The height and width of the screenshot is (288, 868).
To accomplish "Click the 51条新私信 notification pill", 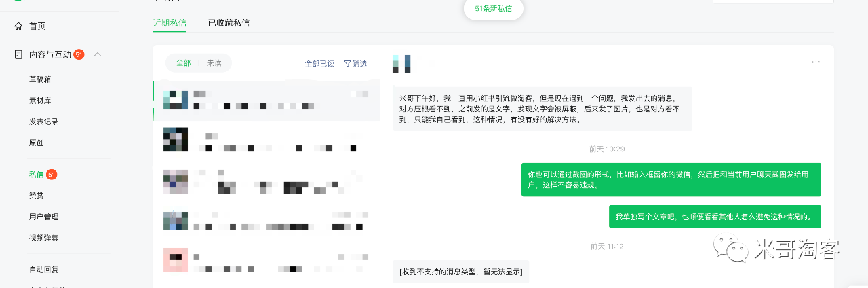I will pyautogui.click(x=493, y=9).
